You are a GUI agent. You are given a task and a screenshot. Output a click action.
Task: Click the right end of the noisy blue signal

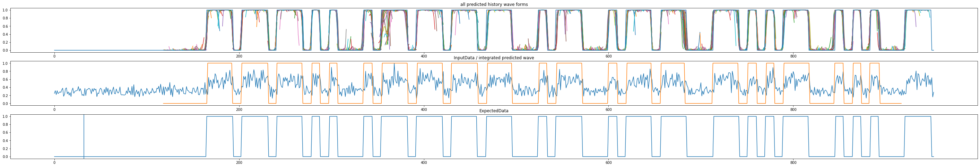point(933,93)
